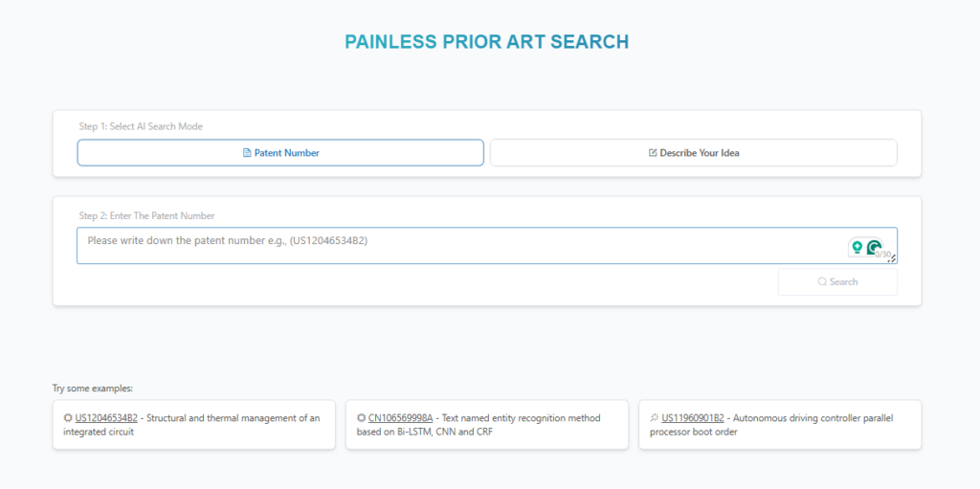Image resolution: width=980 pixels, height=489 pixels.
Task: Select Patent Number search mode
Action: 280,153
